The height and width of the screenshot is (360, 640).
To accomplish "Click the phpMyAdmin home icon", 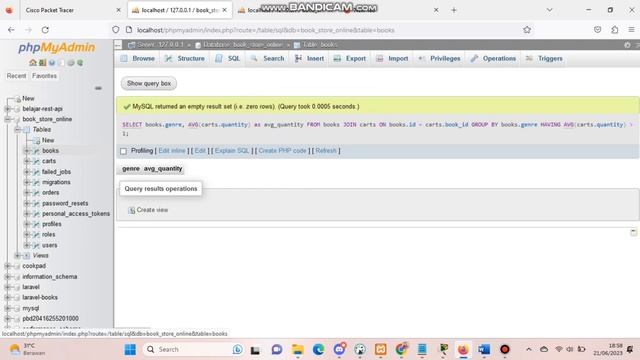I will pos(33,62).
